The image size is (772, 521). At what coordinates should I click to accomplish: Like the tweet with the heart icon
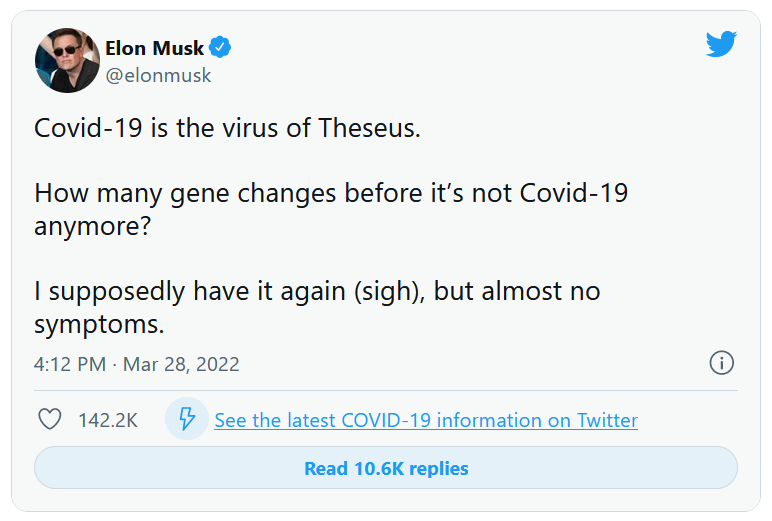[x=50, y=420]
